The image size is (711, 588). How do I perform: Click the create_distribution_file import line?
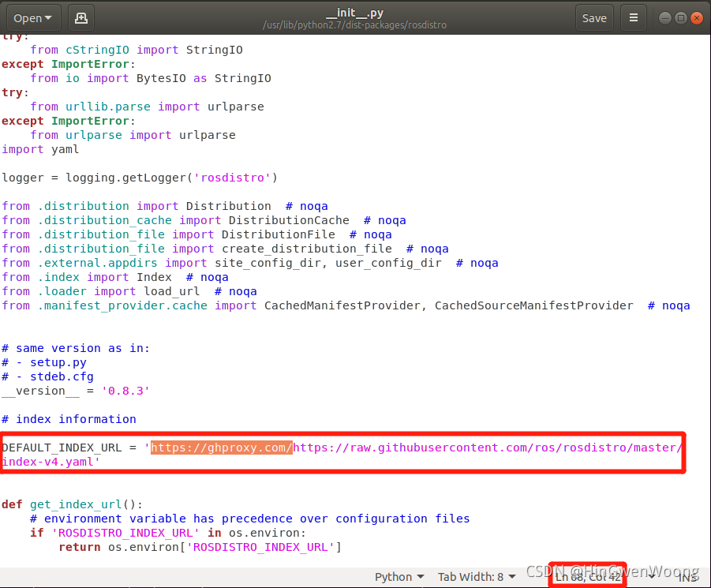click(225, 249)
